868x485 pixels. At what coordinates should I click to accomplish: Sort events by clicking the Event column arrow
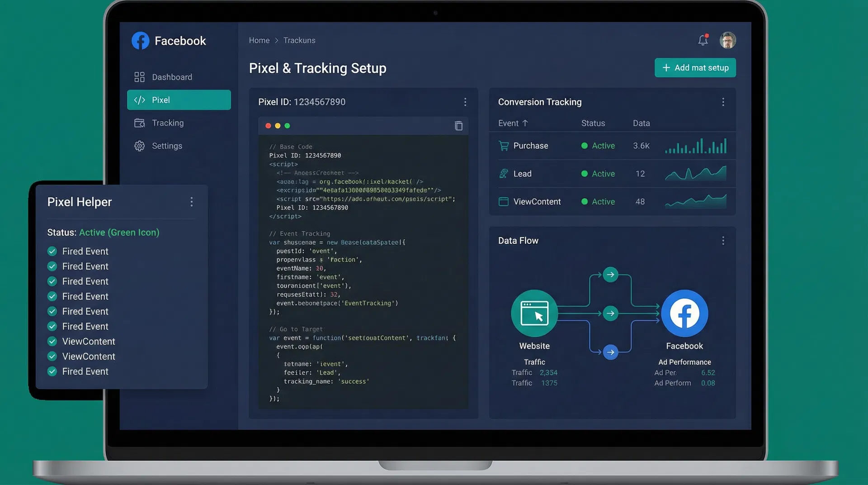tap(524, 123)
